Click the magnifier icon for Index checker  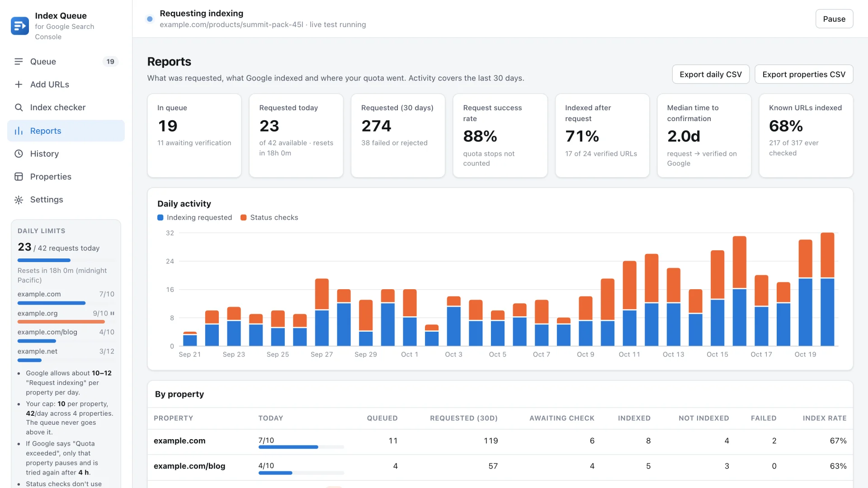pos(19,108)
